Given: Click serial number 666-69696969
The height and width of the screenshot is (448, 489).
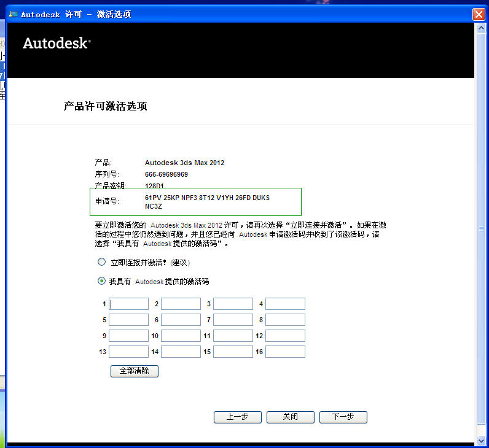Looking at the screenshot, I should click(x=166, y=174).
